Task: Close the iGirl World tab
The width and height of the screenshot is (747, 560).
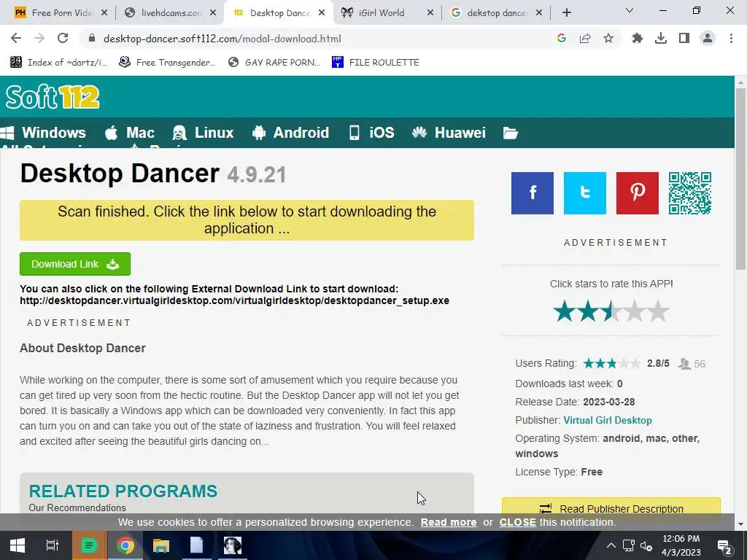Action: (x=430, y=13)
